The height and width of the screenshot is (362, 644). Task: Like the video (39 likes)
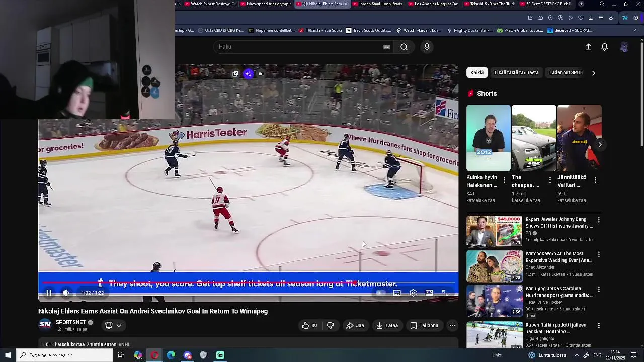[x=309, y=326]
